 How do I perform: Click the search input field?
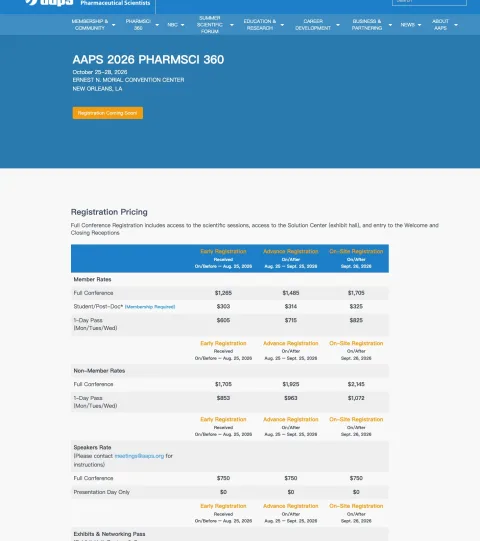pos(429,2)
